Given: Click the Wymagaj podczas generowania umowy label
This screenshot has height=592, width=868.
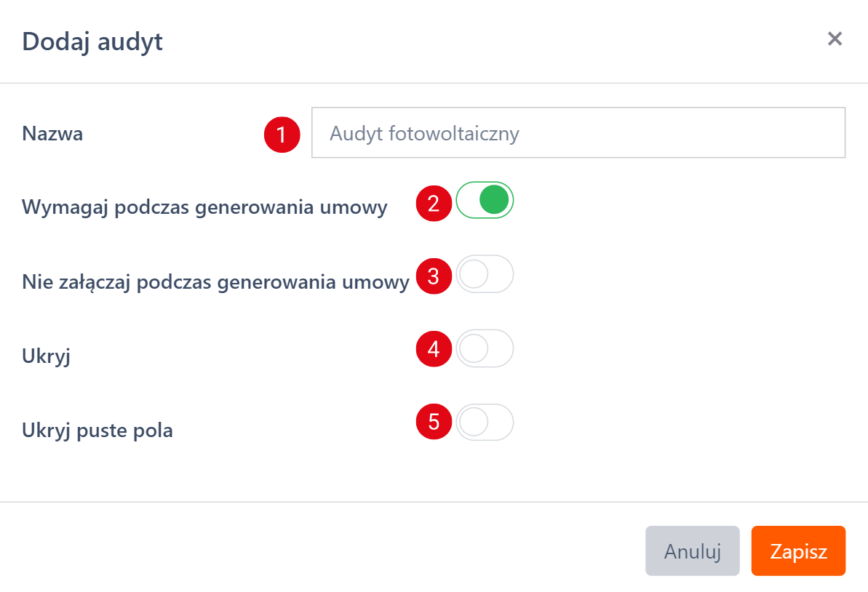Looking at the screenshot, I should [x=204, y=208].
